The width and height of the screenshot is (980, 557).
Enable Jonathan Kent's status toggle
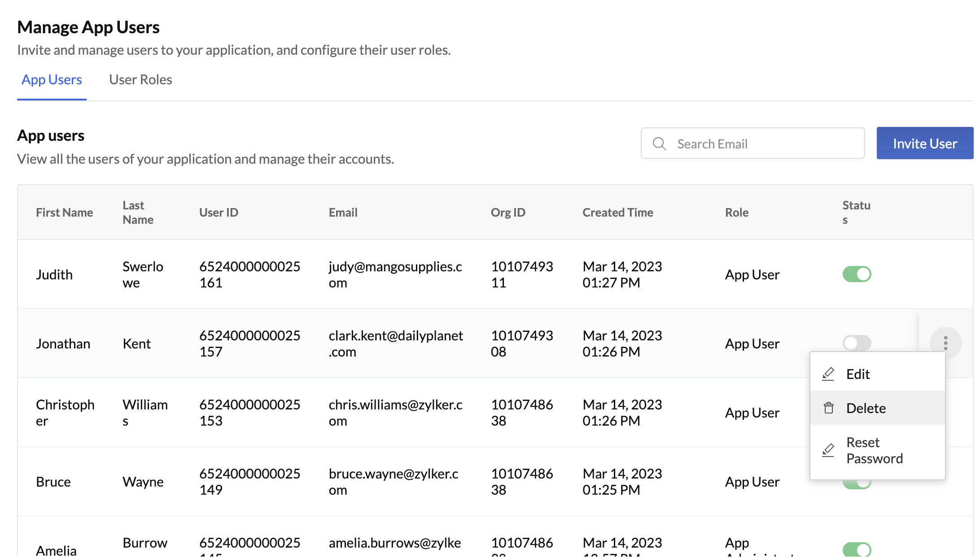coord(857,343)
